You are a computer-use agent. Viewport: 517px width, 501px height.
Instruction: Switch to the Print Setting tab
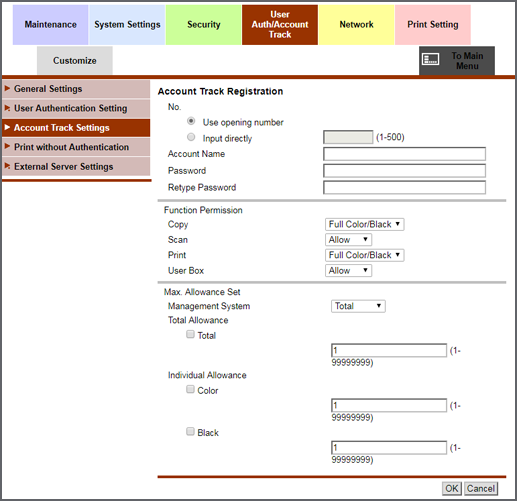point(433,25)
